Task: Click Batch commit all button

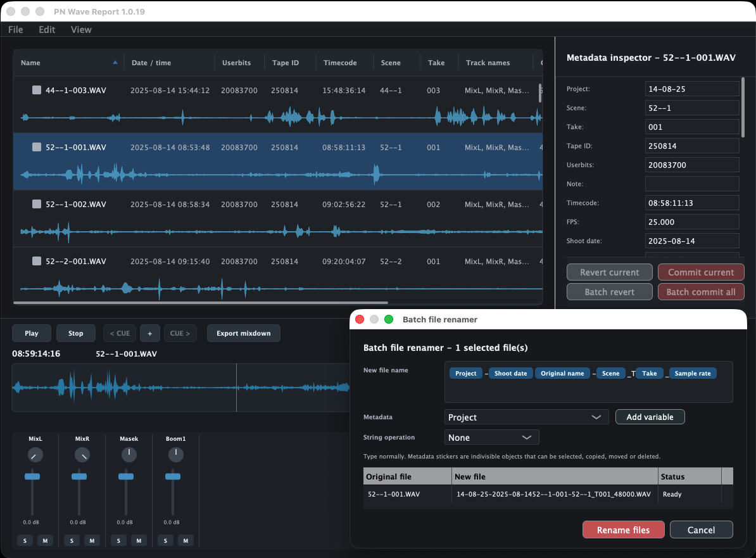Action: [x=701, y=292]
